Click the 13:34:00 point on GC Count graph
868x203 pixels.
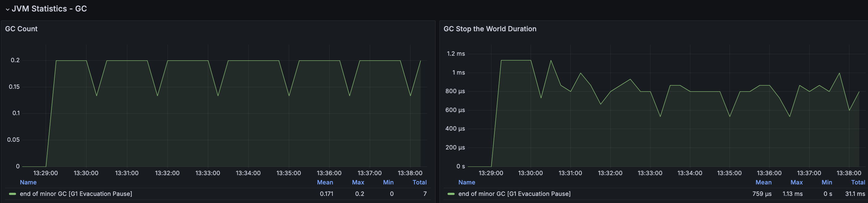click(x=248, y=60)
